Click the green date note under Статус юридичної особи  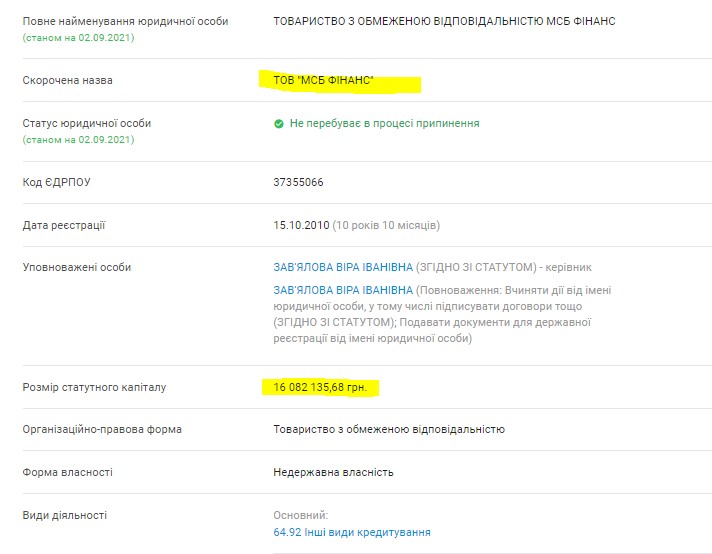point(78,139)
